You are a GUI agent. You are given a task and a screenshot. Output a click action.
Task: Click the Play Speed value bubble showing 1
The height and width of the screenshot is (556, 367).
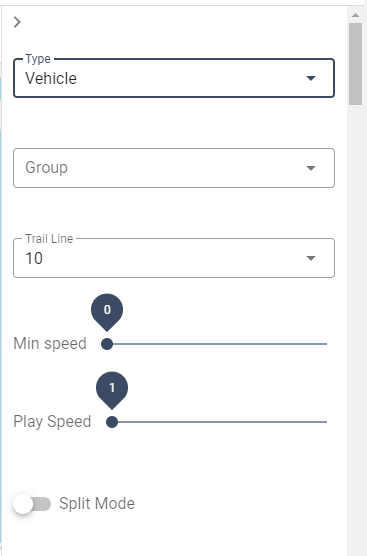(x=112, y=388)
